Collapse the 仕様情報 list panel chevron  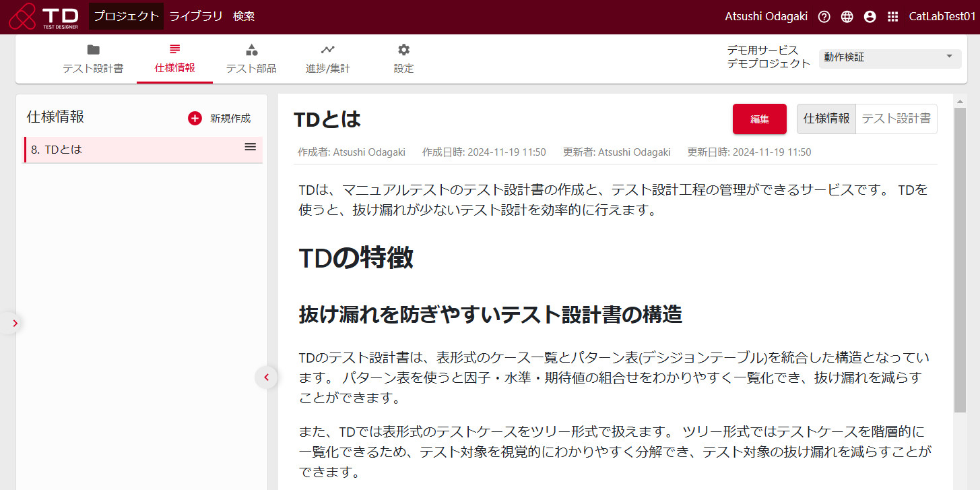[266, 377]
